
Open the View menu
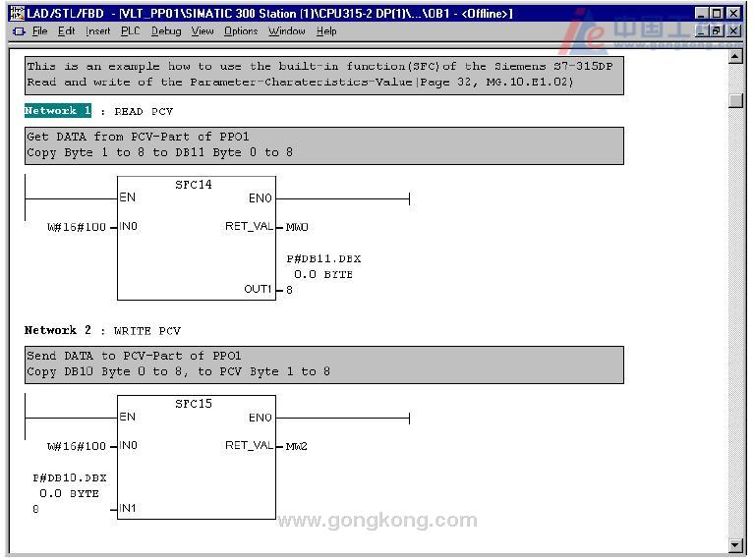pos(202,31)
